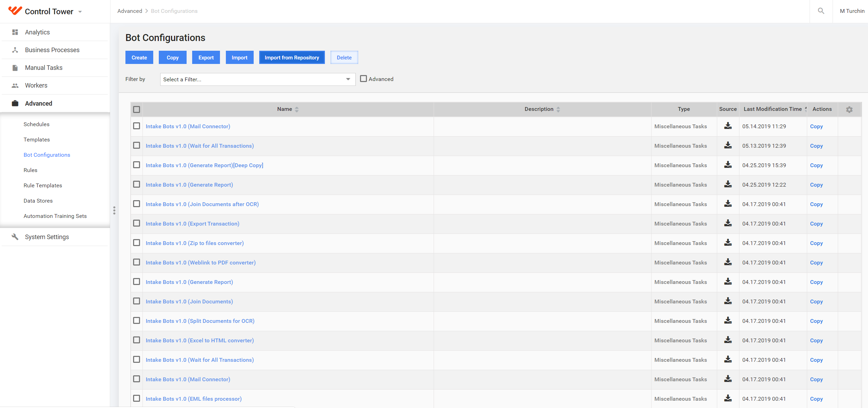The width and height of the screenshot is (868, 408).
Task: Download source of Zip to files converter
Action: 728,243
